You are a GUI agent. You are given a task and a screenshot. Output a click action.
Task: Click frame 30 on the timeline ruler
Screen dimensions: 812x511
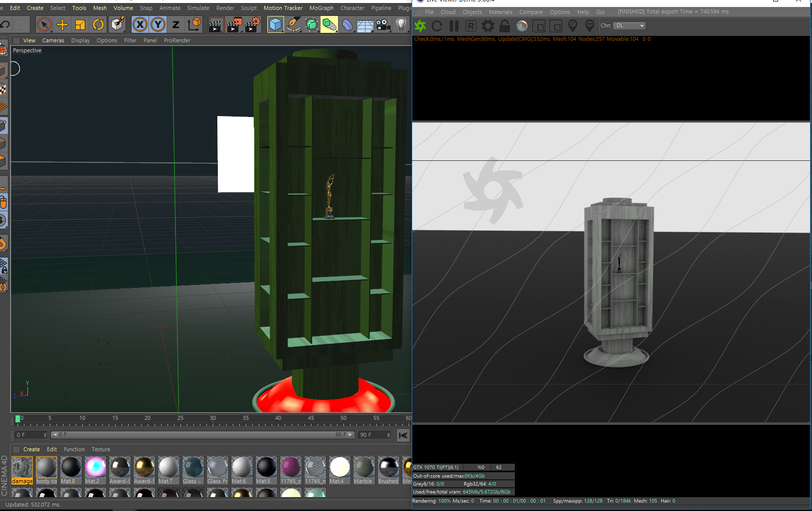[x=213, y=418]
